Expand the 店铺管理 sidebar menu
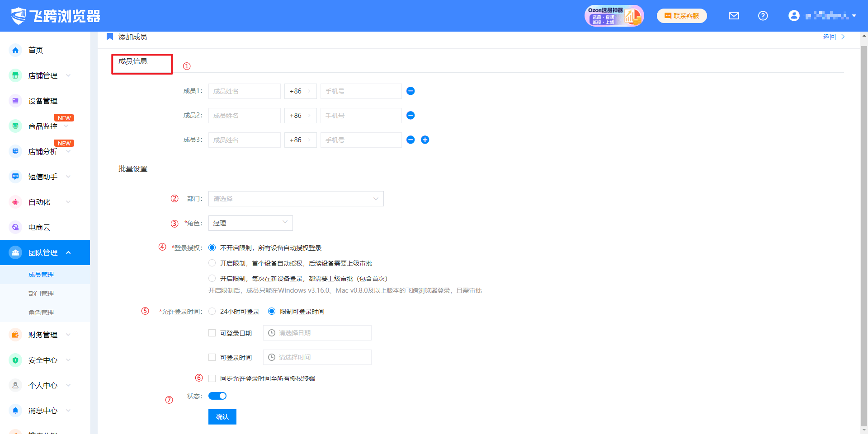Image resolution: width=868 pixels, height=434 pixels. point(43,76)
